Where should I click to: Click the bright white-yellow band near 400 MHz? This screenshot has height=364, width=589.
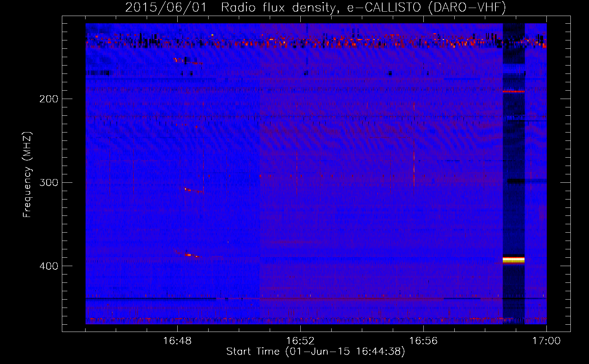(514, 260)
